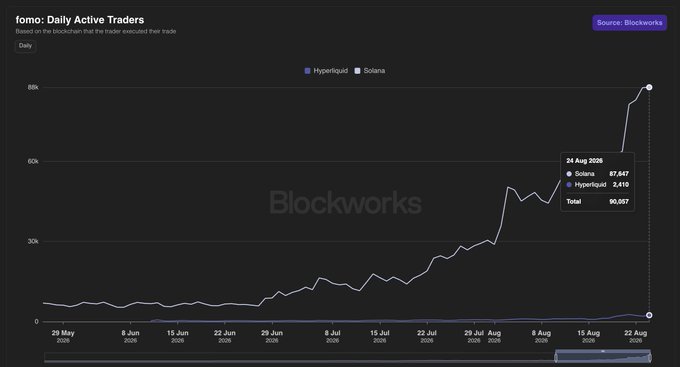Click the range slider selected window
The image size is (680, 367).
603,357
